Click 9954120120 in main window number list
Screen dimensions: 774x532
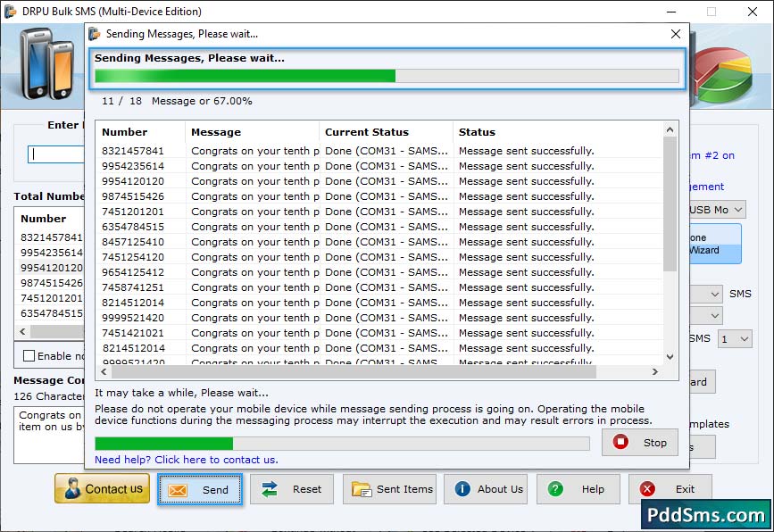52,268
